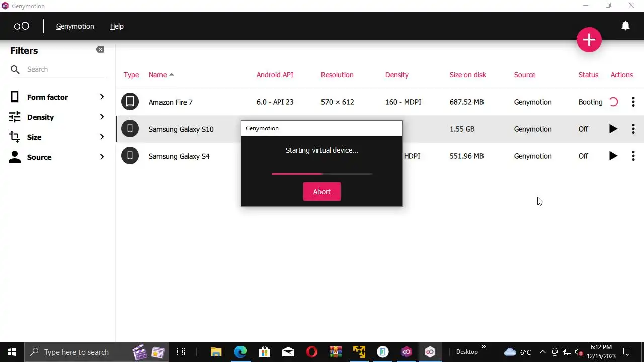Click the Filters search field
Viewport: 644px width, 362px height.
(x=58, y=69)
